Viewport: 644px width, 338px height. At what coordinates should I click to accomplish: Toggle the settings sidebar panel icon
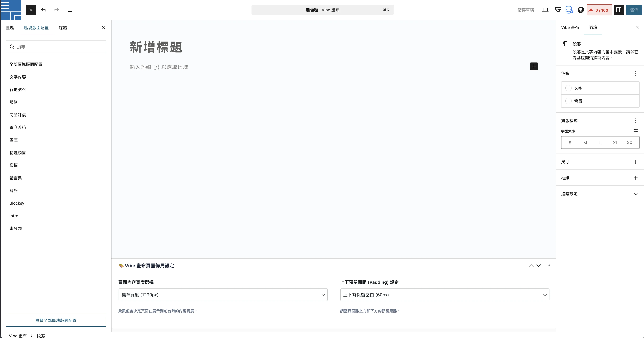click(619, 10)
